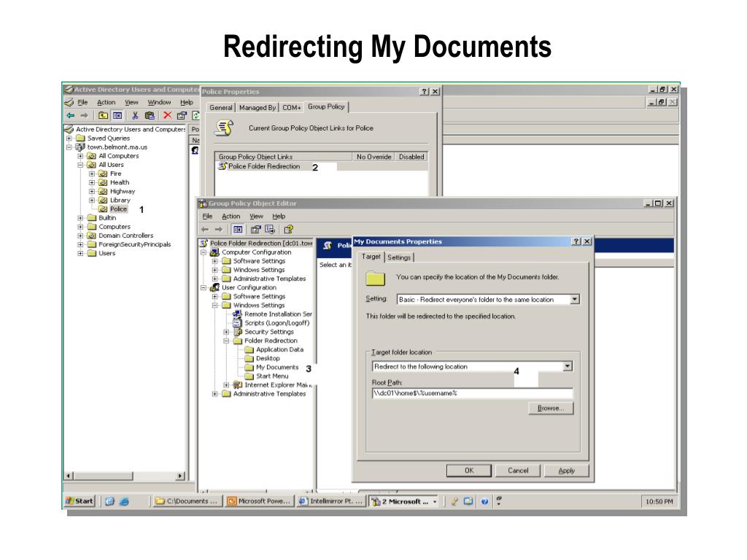
Task: Expand Security Settings in policy tree
Action: tap(227, 332)
